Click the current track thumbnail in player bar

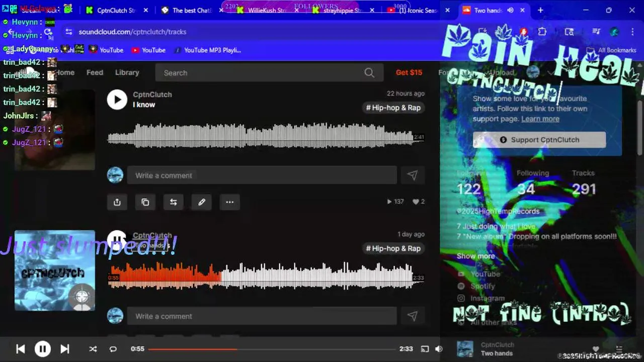[x=465, y=349]
